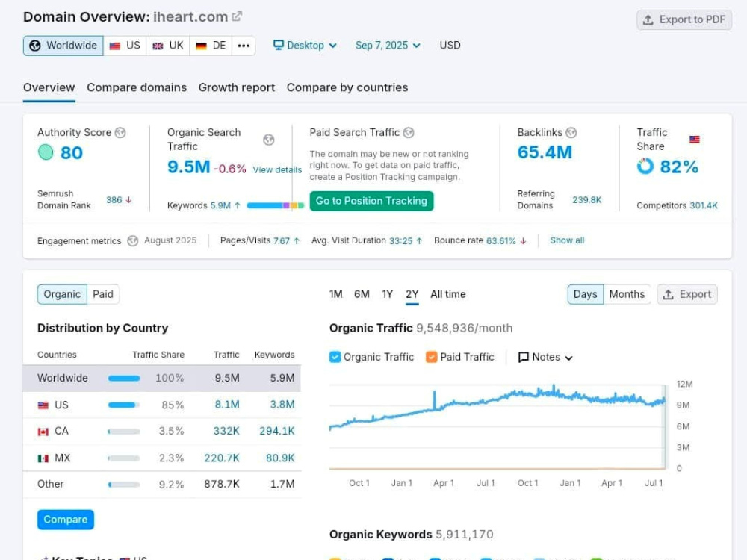747x560 pixels.
Task: Open the Overview tab
Action: point(49,87)
